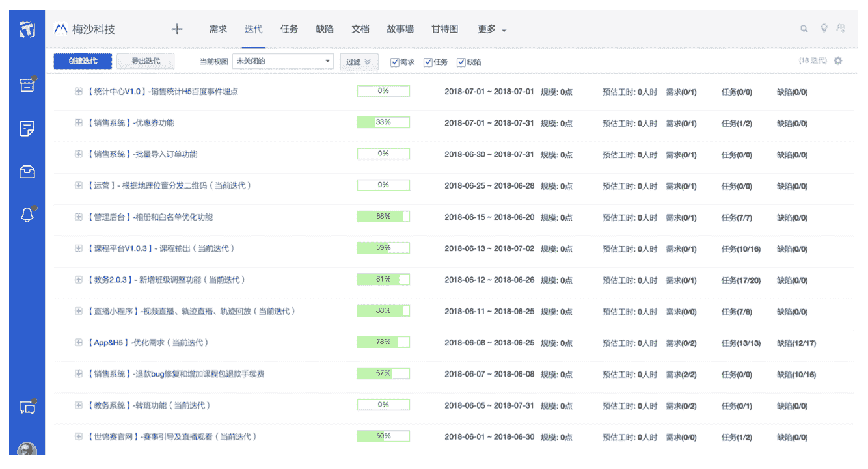Toggle the 缺陷 checkbox
The width and height of the screenshot is (868, 469).
click(461, 62)
